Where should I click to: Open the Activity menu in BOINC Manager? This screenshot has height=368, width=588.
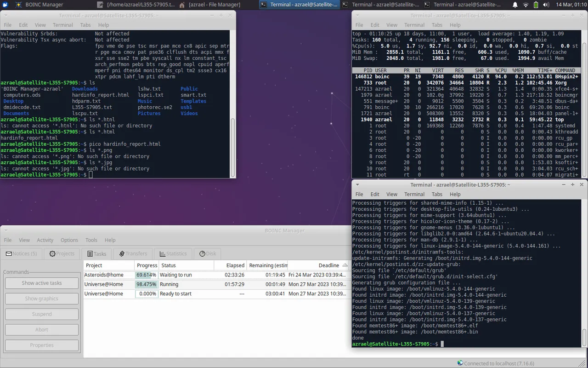pos(45,240)
